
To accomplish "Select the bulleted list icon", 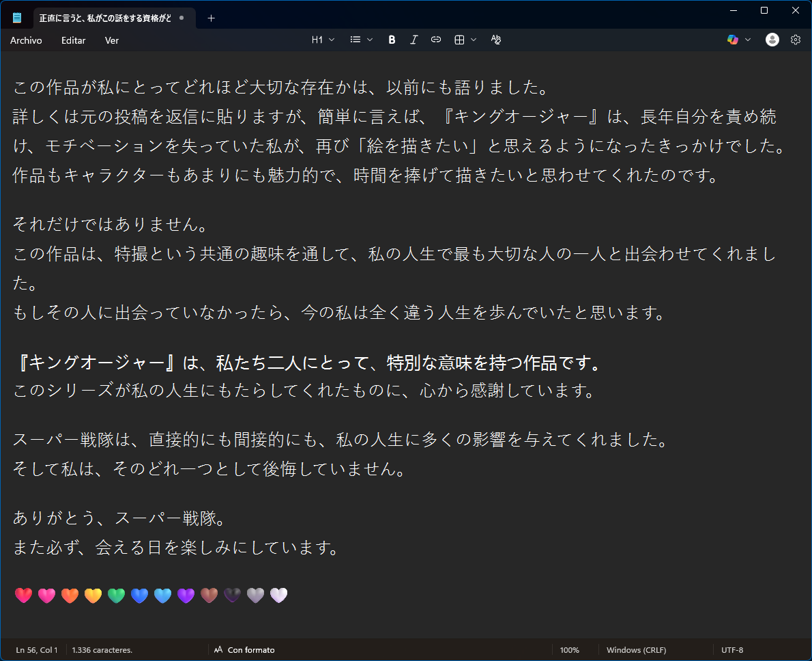I will [x=354, y=39].
